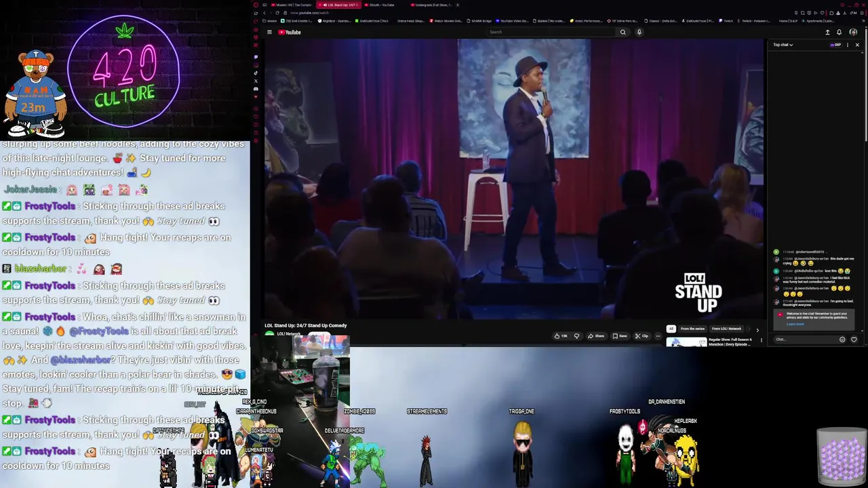Click the YouTube search magnifier button
Screen dimensions: 868x488
[623, 32]
